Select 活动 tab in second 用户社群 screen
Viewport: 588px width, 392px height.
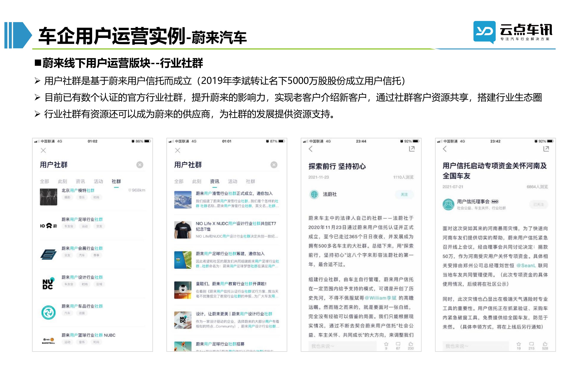(x=233, y=181)
